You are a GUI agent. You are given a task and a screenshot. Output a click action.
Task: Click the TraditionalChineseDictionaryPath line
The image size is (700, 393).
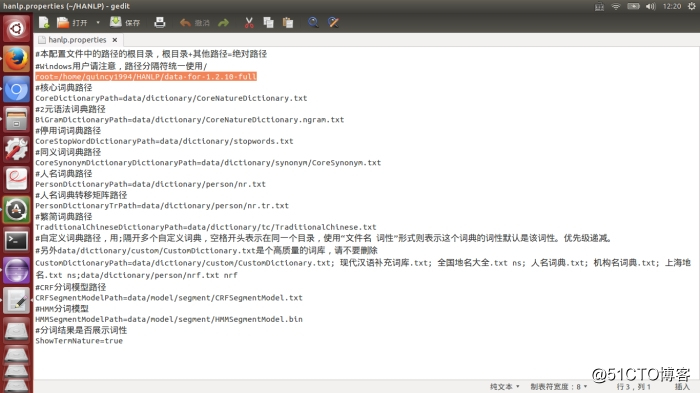pos(206,227)
